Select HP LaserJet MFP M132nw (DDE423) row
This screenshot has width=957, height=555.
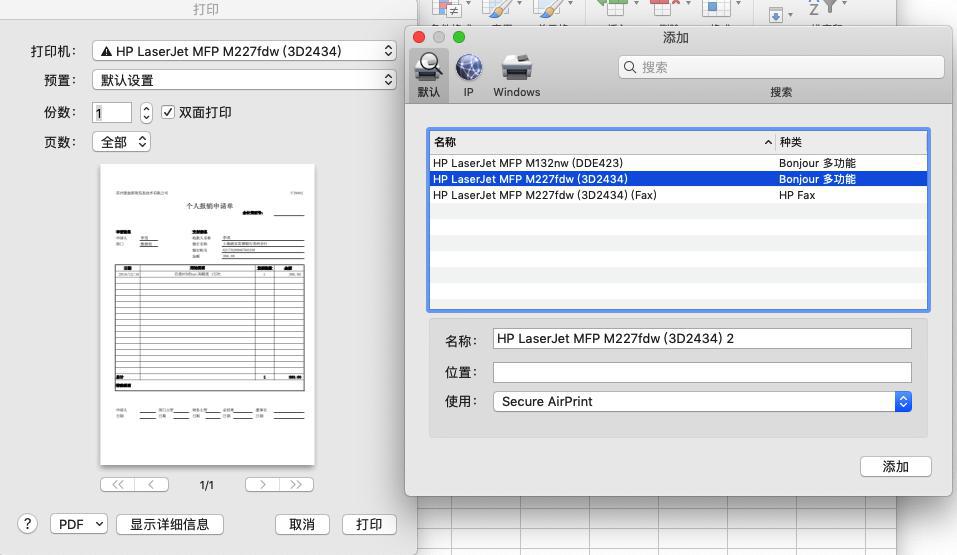(x=679, y=163)
